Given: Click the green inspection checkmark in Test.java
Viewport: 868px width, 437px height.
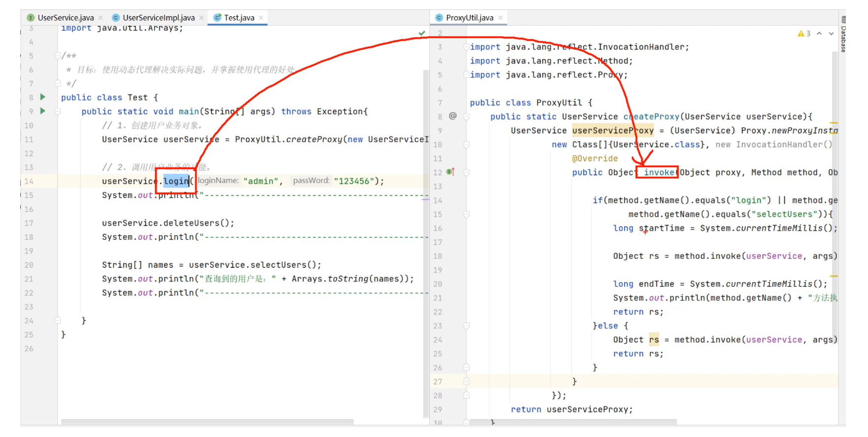Looking at the screenshot, I should pyautogui.click(x=422, y=33).
